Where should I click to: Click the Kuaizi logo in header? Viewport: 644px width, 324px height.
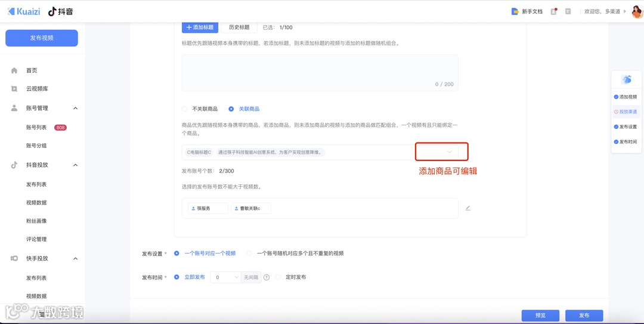point(24,11)
